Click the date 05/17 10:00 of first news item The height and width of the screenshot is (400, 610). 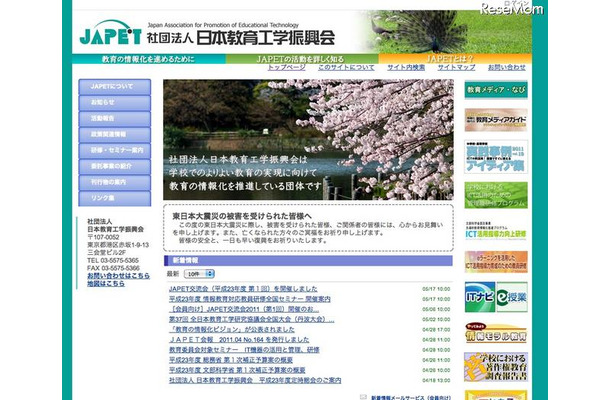[436, 289]
